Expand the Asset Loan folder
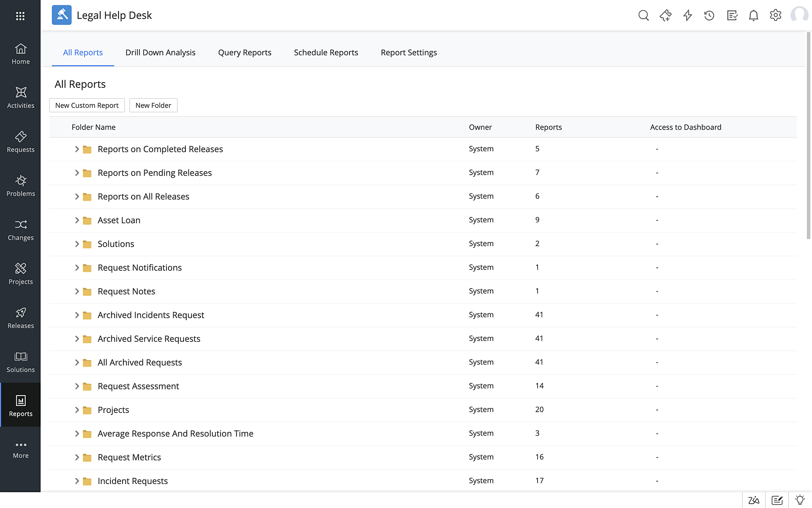 pyautogui.click(x=77, y=220)
